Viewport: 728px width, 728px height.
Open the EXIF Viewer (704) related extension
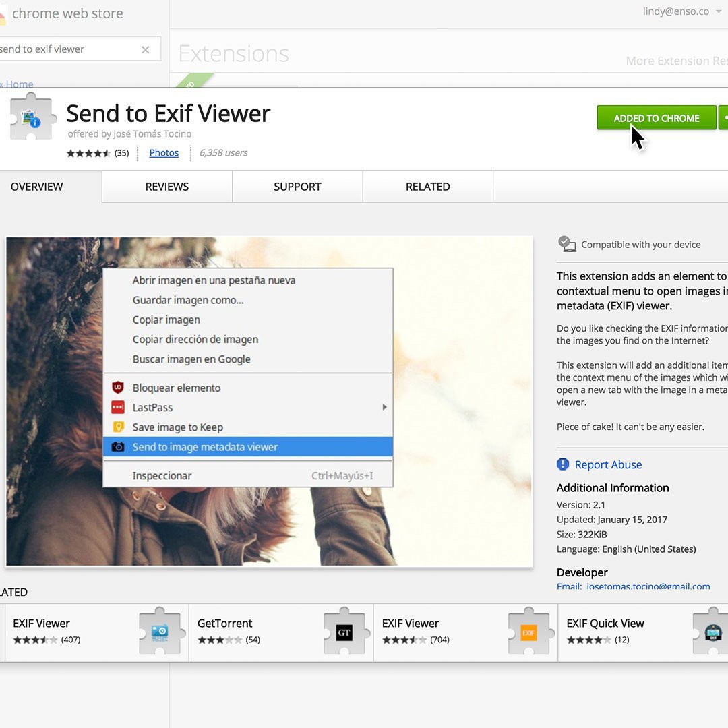click(x=466, y=633)
